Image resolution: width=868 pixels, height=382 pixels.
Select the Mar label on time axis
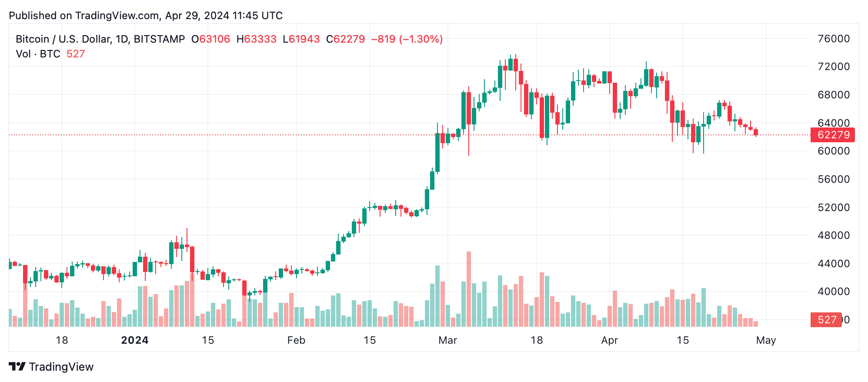pos(447,340)
